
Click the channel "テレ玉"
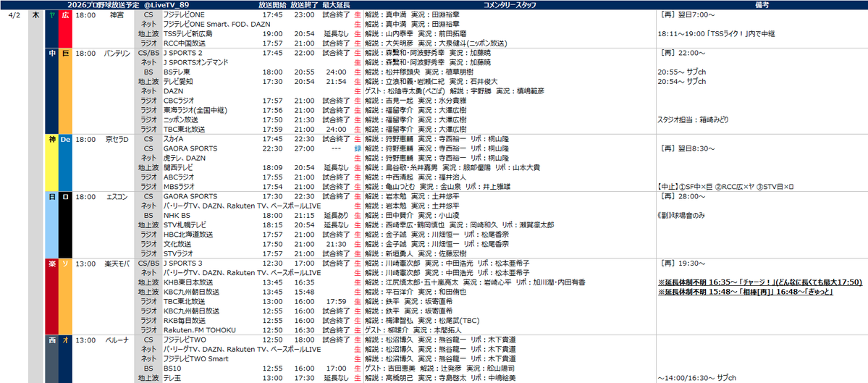[173, 378]
